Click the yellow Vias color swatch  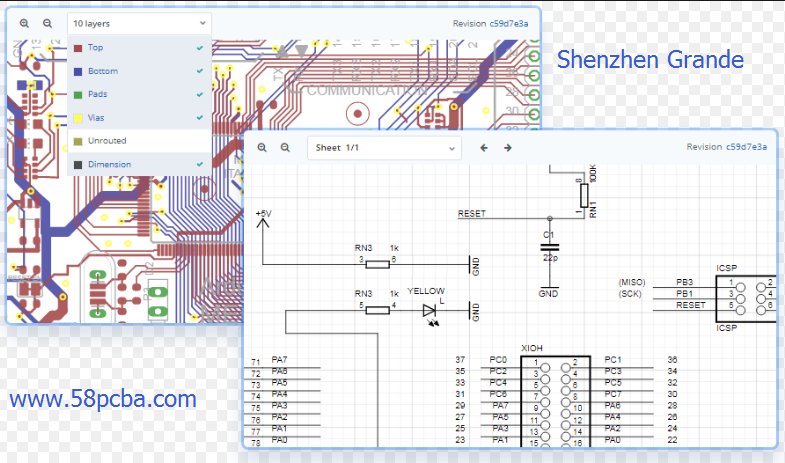(x=78, y=118)
